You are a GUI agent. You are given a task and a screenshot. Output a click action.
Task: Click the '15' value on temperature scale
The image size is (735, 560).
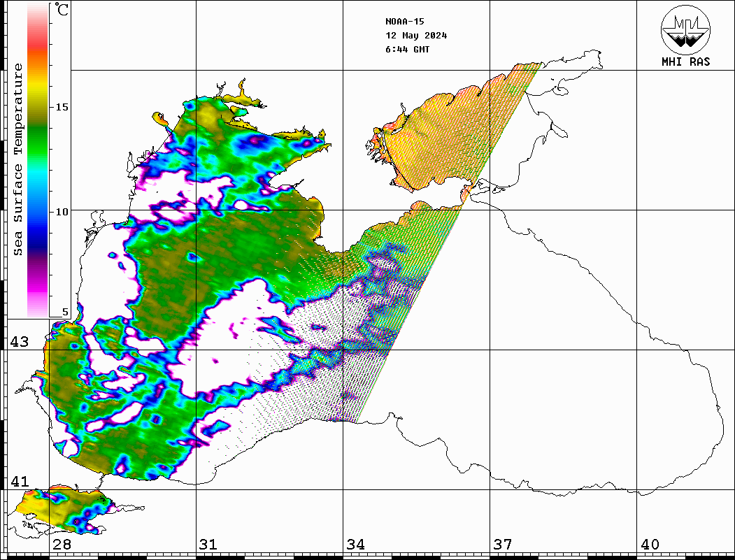click(x=62, y=107)
